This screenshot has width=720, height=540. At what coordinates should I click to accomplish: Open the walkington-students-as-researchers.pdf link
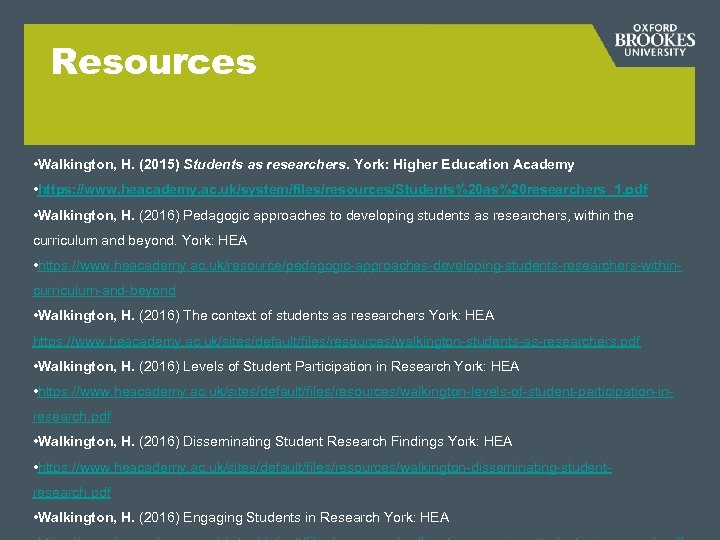point(337,341)
